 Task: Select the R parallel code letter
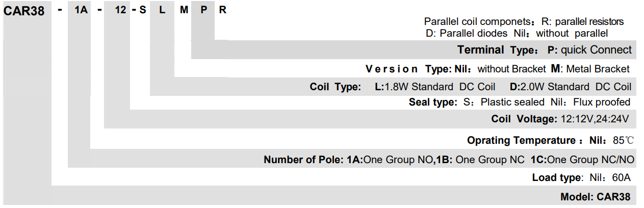tap(223, 11)
